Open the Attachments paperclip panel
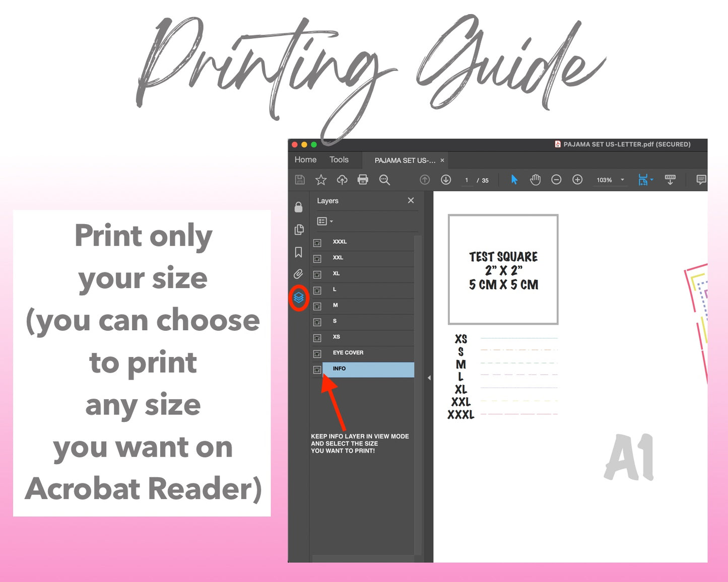The height and width of the screenshot is (582, 728). pos(299,274)
